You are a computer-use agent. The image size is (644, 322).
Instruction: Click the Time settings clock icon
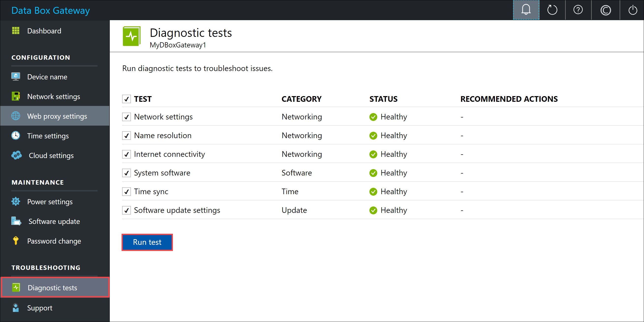(15, 136)
